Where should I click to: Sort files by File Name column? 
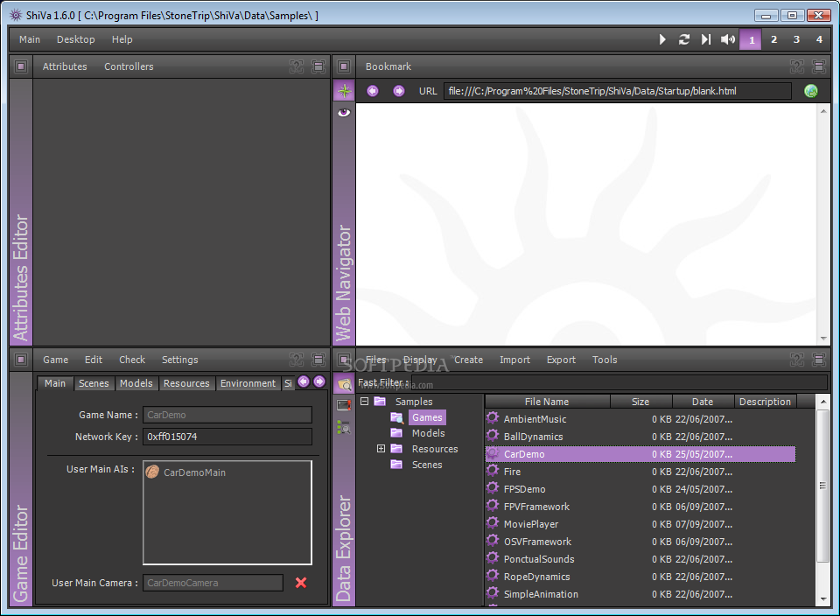click(547, 402)
